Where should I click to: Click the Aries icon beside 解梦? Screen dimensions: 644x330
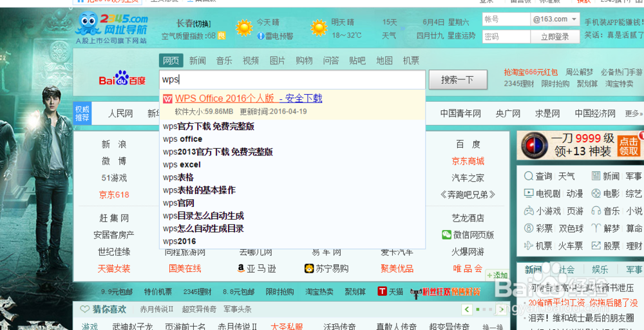point(596,228)
